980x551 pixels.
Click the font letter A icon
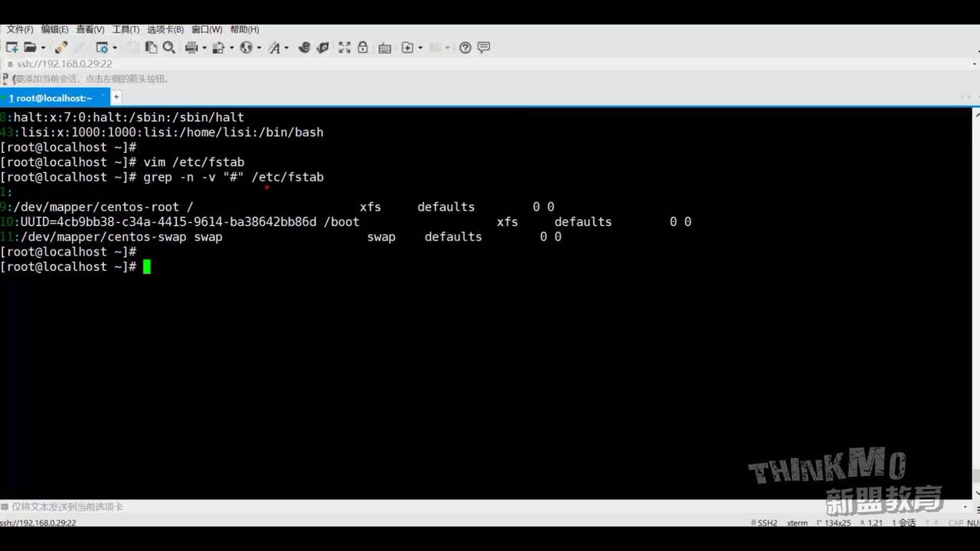[274, 47]
